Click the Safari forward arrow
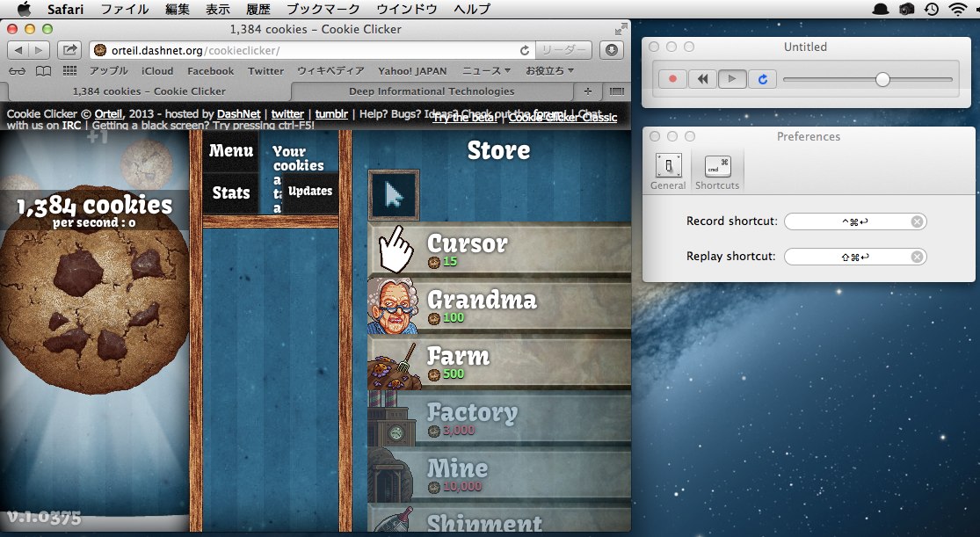This screenshot has height=537, width=980. point(39,50)
